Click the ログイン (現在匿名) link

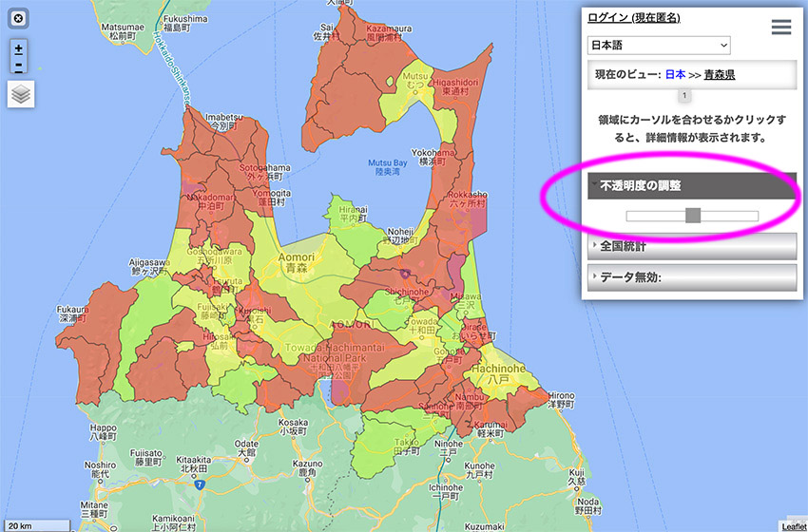pyautogui.click(x=633, y=18)
